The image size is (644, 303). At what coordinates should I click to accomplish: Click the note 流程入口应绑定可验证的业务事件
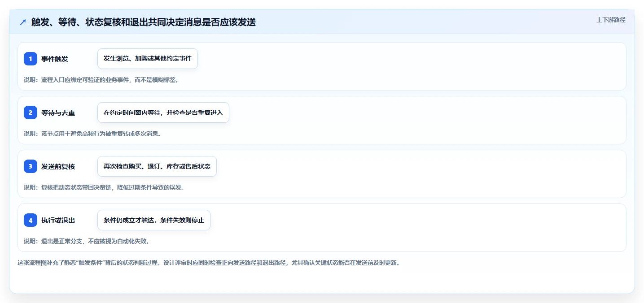click(x=101, y=80)
